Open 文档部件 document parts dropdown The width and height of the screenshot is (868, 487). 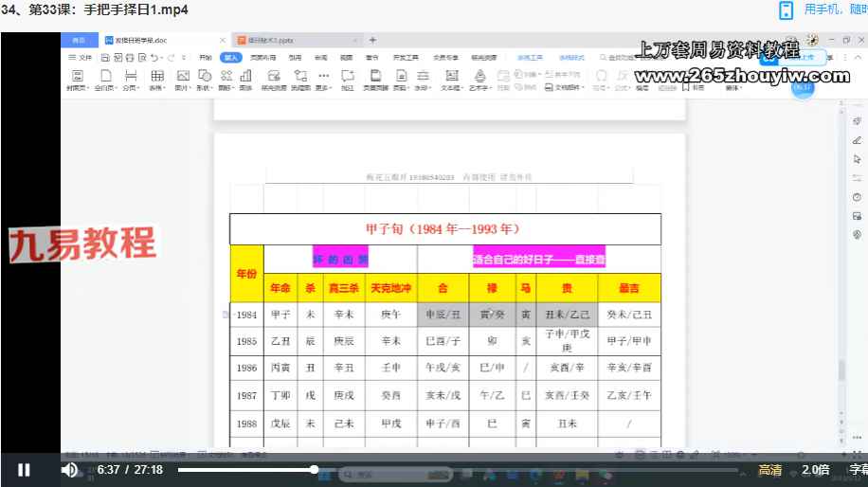pos(564,87)
